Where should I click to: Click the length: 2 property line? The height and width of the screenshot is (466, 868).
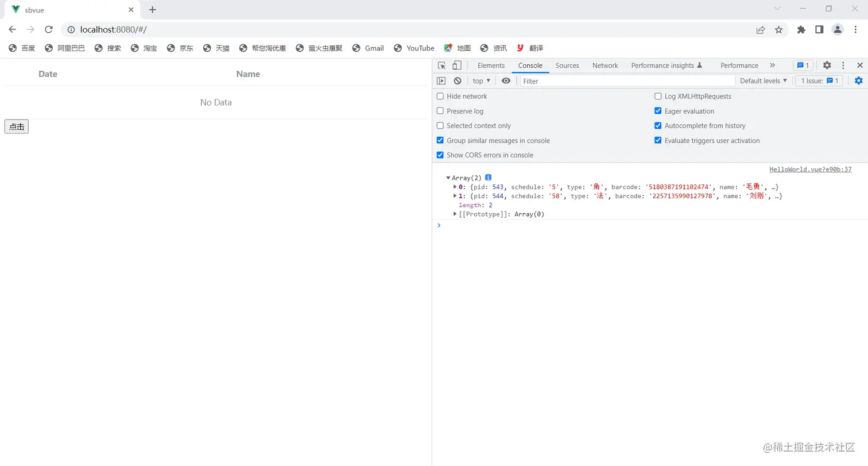475,205
